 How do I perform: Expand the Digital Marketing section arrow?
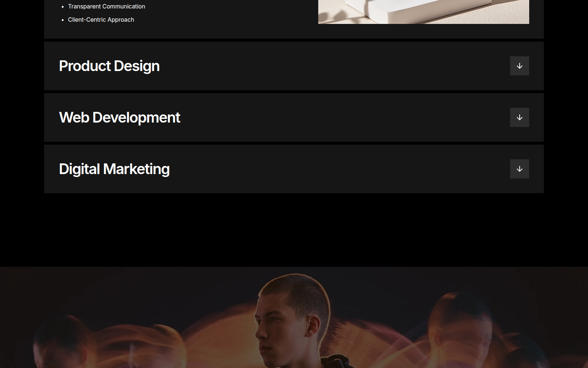[x=519, y=169]
